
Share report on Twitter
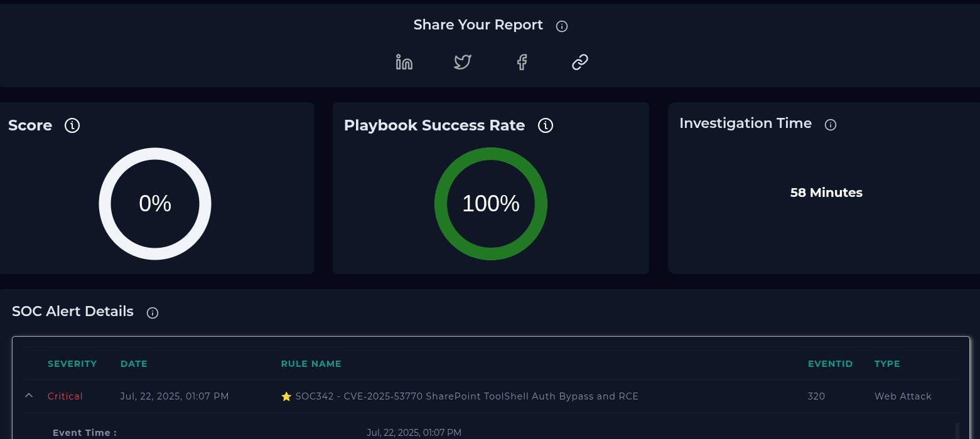click(463, 62)
